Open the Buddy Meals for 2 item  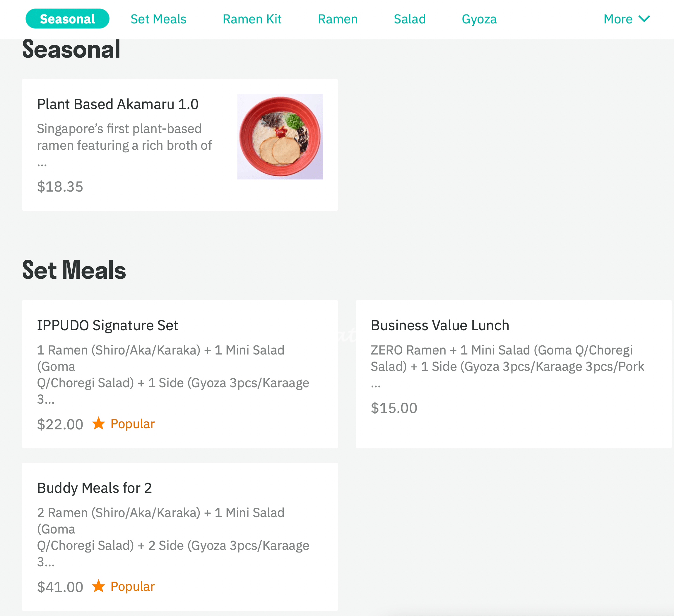click(x=180, y=537)
